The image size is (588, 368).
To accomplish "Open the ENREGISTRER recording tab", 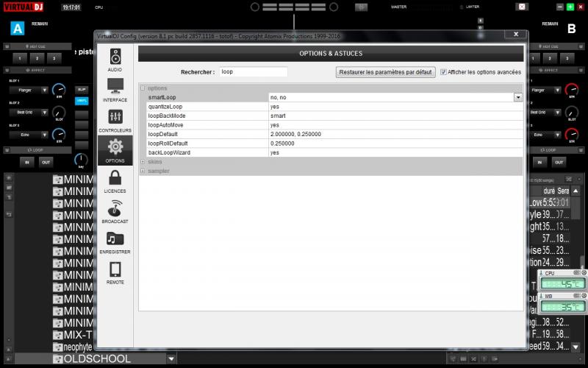I will click(115, 242).
